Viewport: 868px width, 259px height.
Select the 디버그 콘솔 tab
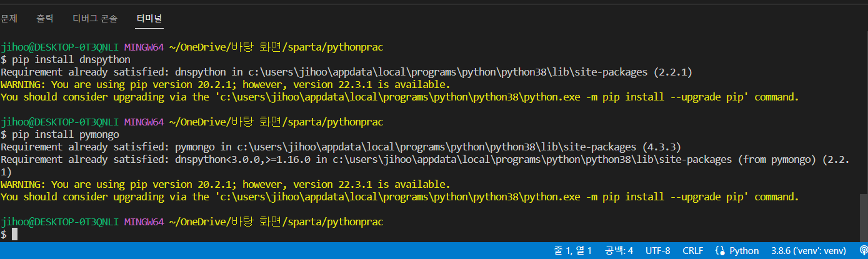click(x=95, y=19)
